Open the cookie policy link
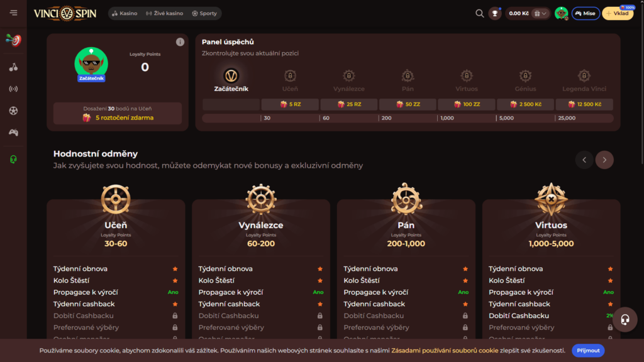This screenshot has width=644, height=362. pyautogui.click(x=445, y=350)
